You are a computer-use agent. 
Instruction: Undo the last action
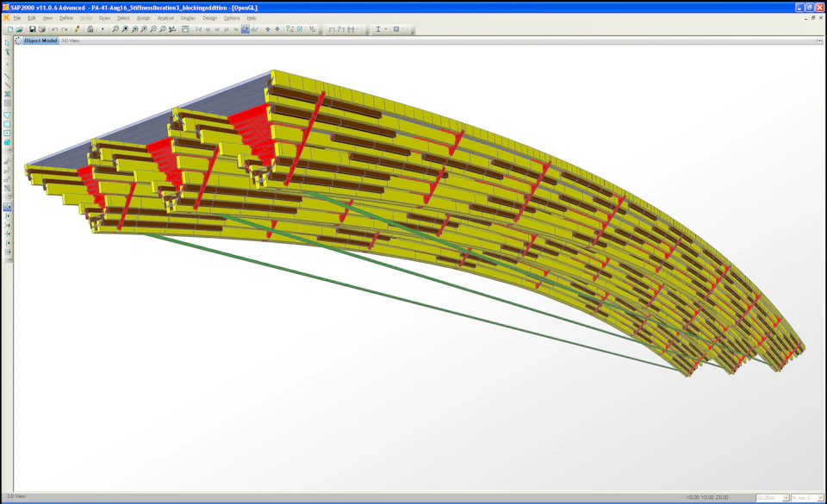pyautogui.click(x=55, y=29)
